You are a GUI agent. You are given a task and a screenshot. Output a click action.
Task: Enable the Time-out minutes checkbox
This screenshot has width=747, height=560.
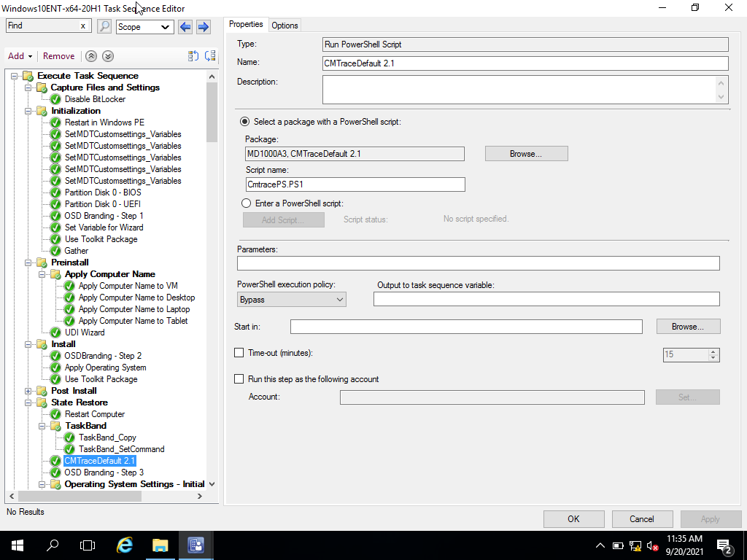point(239,352)
